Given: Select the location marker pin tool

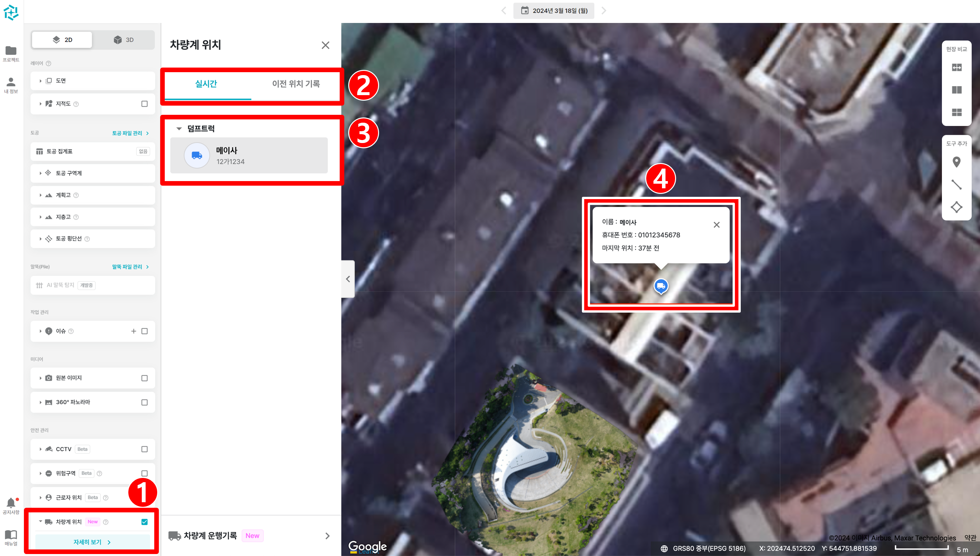Looking at the screenshot, I should (x=956, y=162).
